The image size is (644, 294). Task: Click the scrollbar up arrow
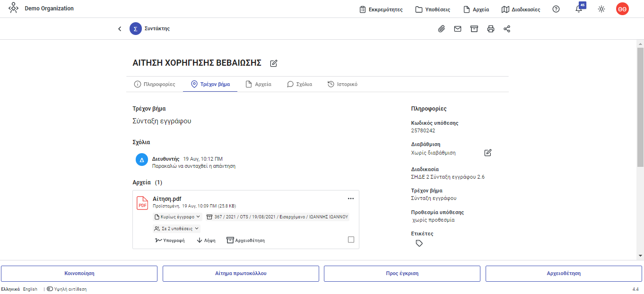[x=640, y=43]
